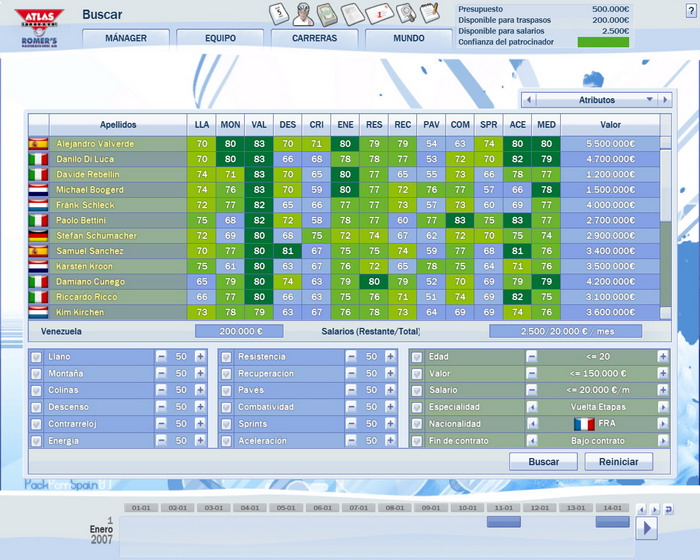Open the money stack finances icon
This screenshot has width=700, height=560.
pos(328,14)
